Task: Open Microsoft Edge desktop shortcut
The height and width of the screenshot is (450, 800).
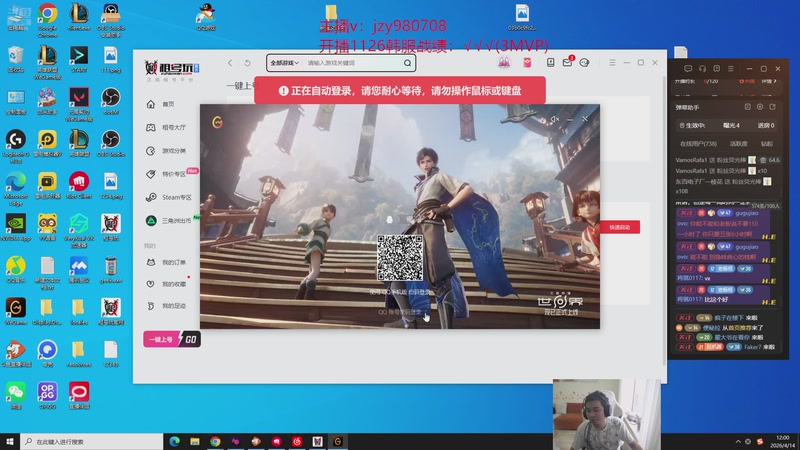Action: click(16, 189)
